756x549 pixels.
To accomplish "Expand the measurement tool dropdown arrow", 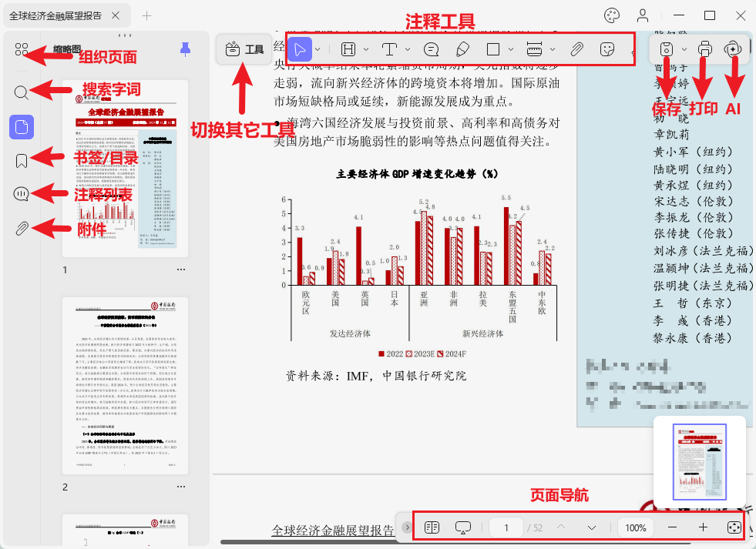I will [552, 49].
